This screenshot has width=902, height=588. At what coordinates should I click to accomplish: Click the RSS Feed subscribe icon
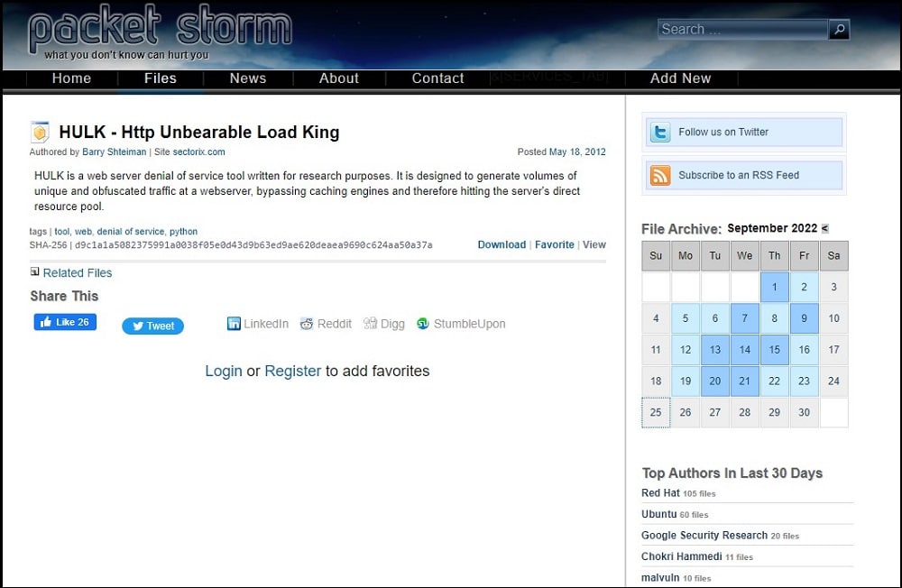659,175
